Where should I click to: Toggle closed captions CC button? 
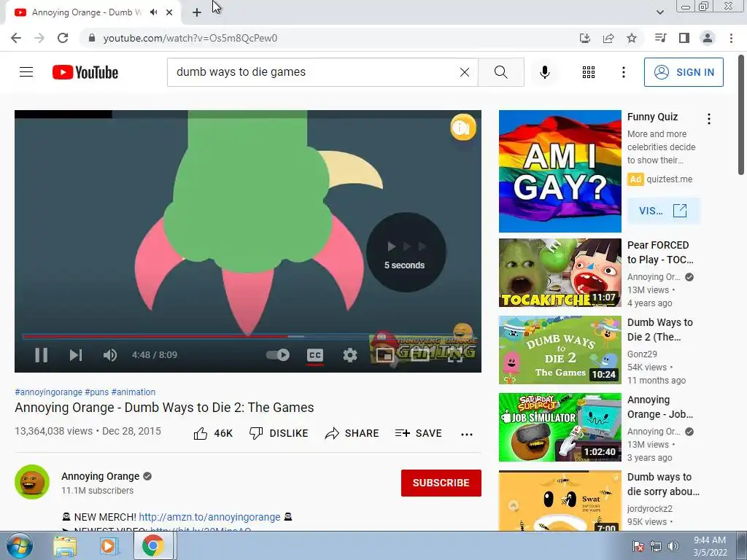click(x=315, y=355)
